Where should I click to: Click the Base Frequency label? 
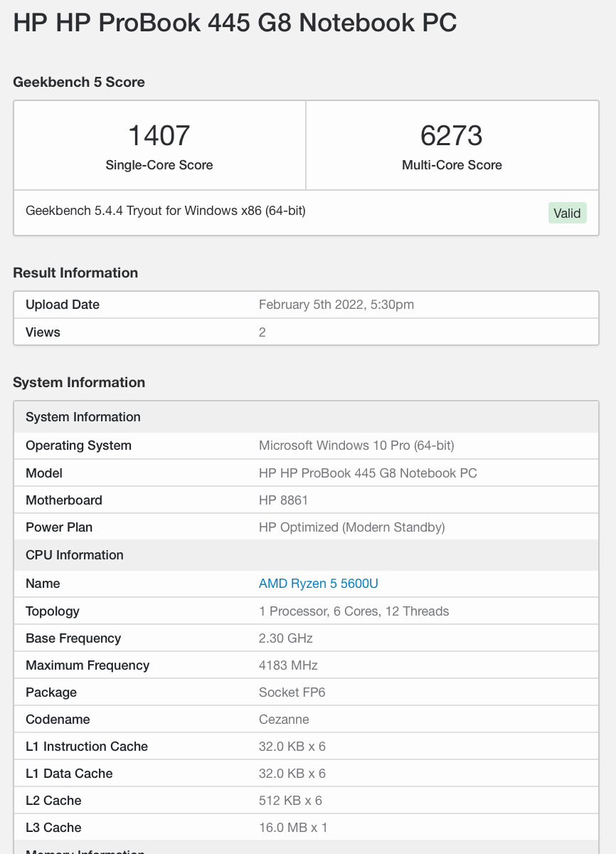click(73, 638)
